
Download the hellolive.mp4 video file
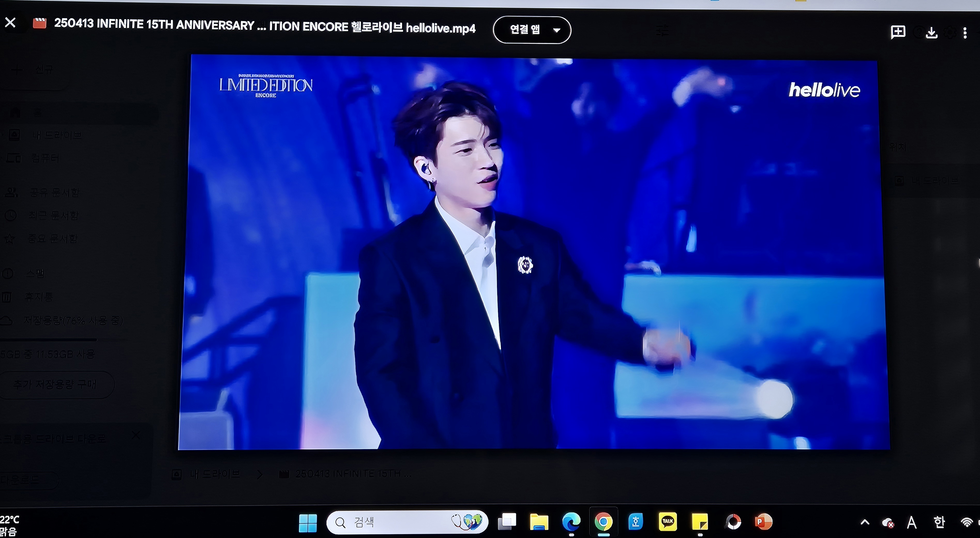[931, 33]
